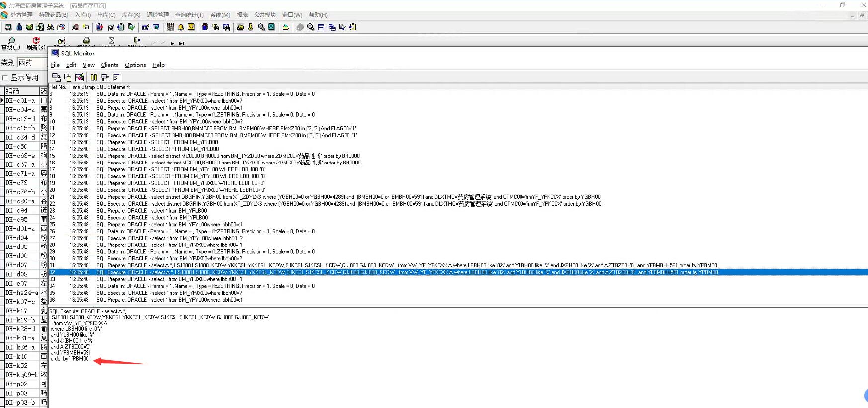The width and height of the screenshot is (868, 408).
Task: Open the 窗口(W) menu
Action: (x=292, y=15)
